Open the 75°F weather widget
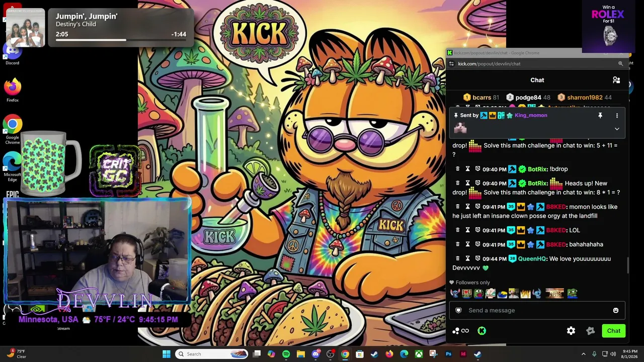The height and width of the screenshot is (362, 644). tap(16, 354)
